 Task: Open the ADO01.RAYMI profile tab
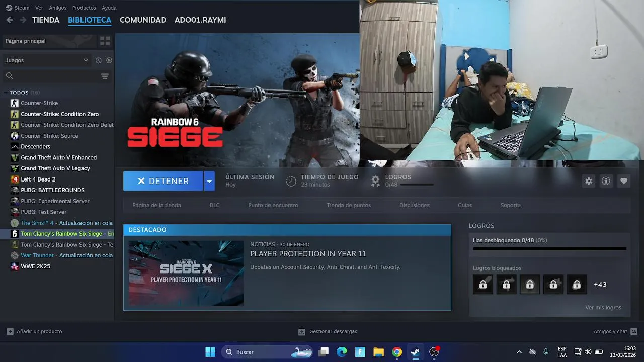click(x=200, y=20)
